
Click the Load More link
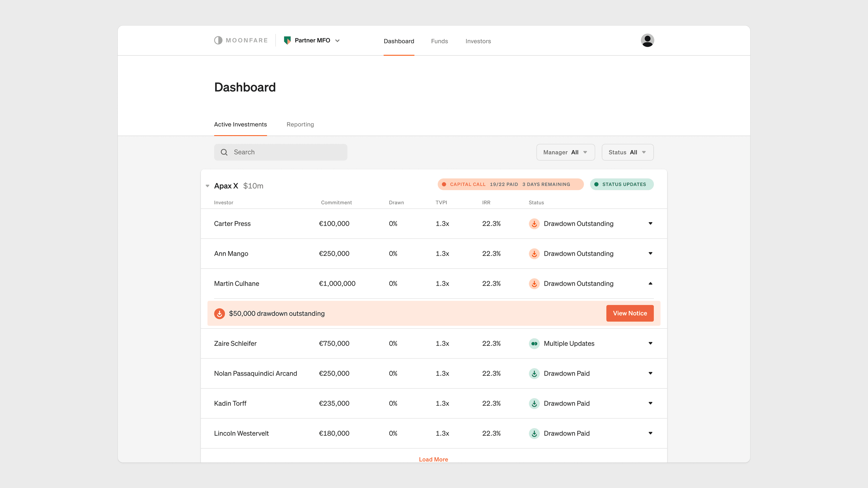click(433, 459)
